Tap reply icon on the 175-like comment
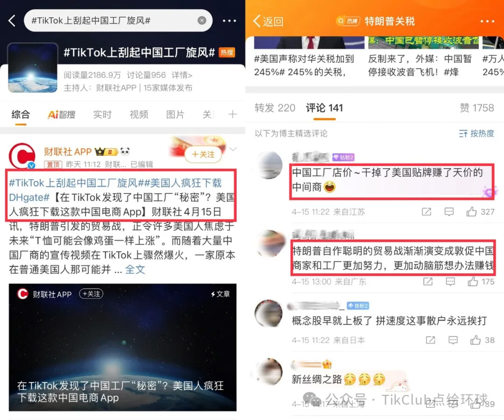The width and height of the screenshot is (504, 420). click(x=450, y=282)
